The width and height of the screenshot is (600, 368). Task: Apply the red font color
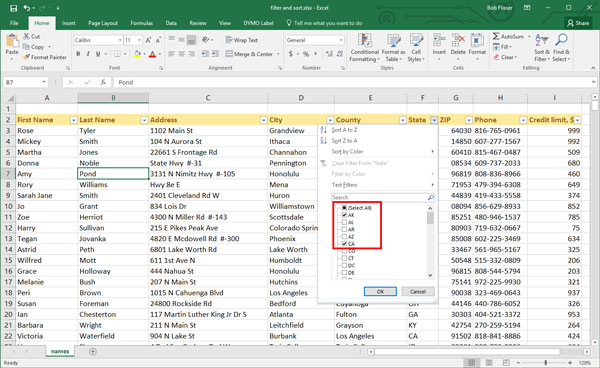[152, 54]
